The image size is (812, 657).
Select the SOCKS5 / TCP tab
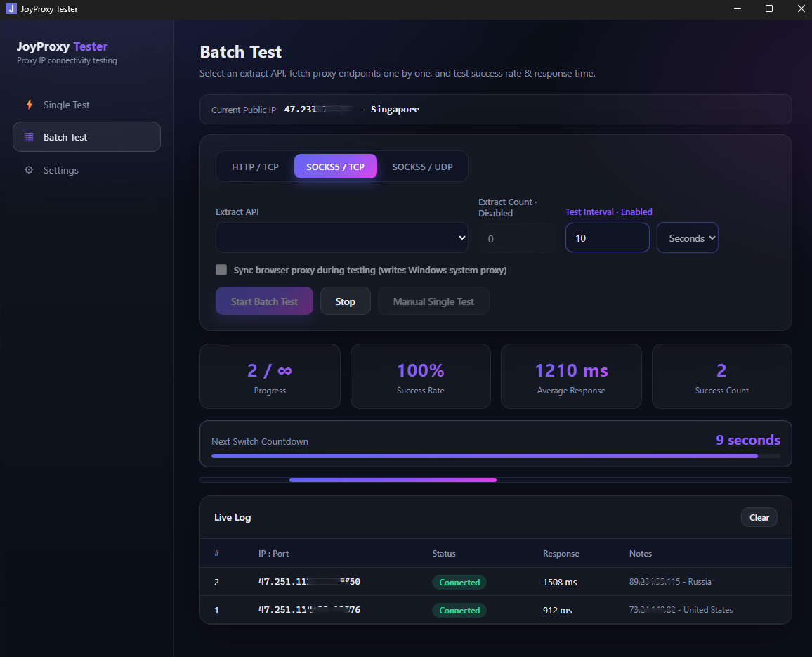tap(336, 167)
